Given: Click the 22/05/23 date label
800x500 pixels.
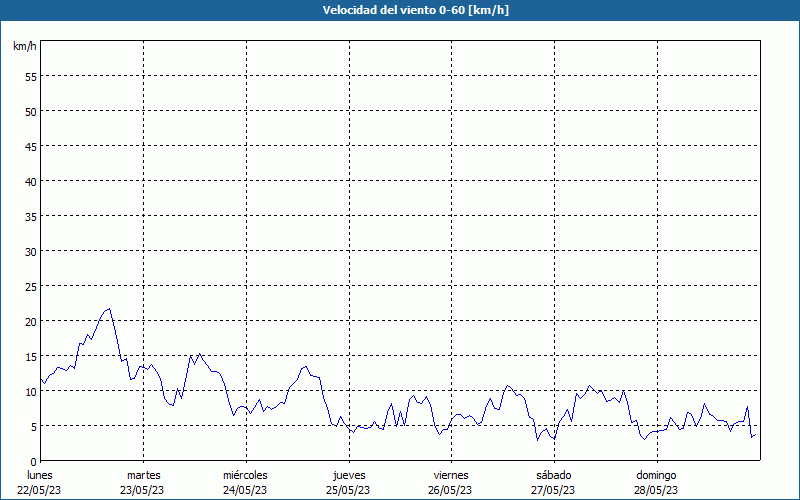Looking at the screenshot, I should [x=40, y=490].
